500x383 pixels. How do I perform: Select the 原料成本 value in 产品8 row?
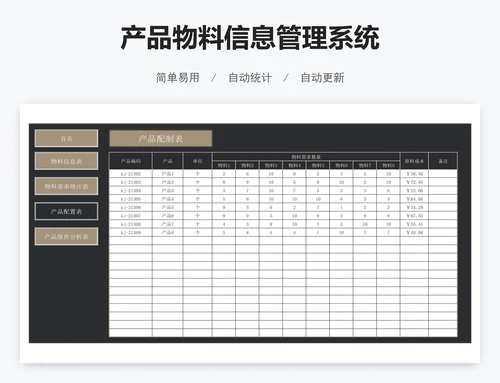pos(414,232)
